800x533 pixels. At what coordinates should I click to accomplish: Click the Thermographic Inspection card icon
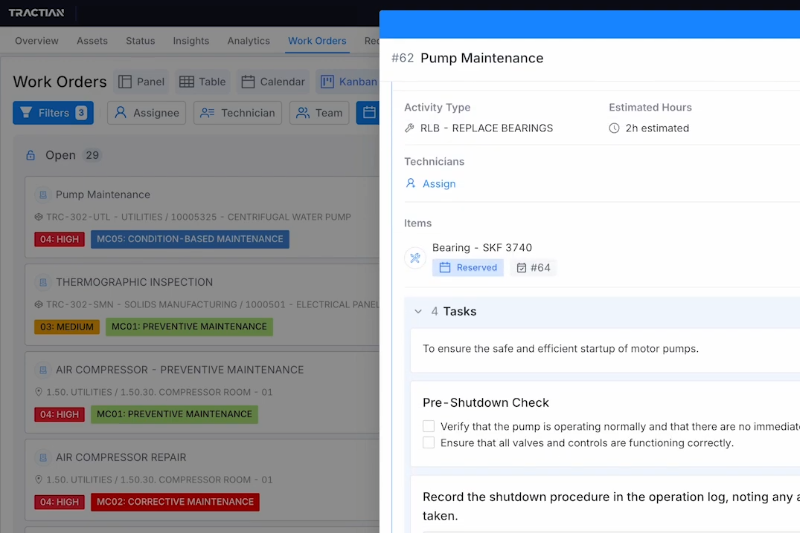point(42,282)
